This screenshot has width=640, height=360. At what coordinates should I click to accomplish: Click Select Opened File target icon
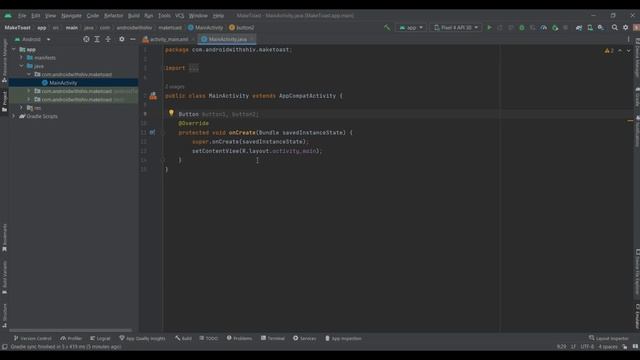coord(86,39)
